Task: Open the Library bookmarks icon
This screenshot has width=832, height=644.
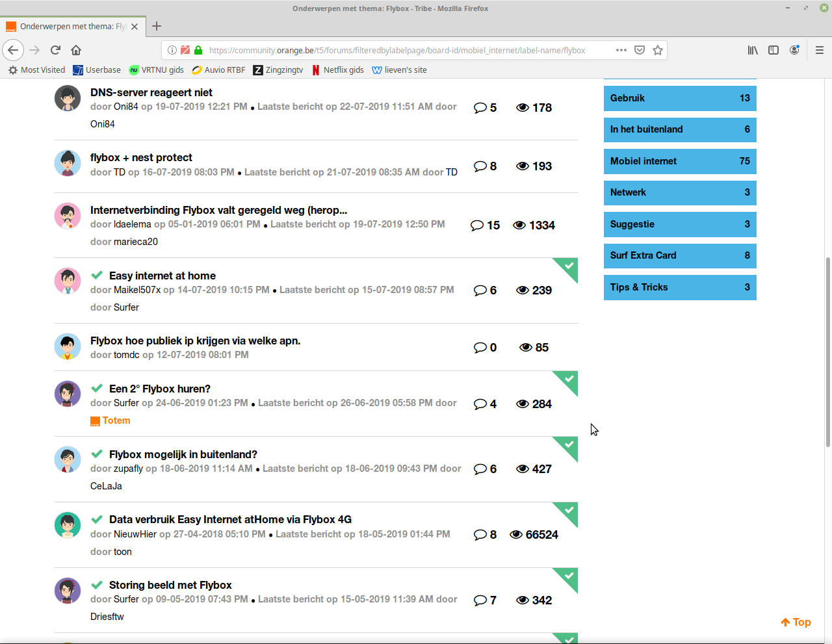Action: 753,50
